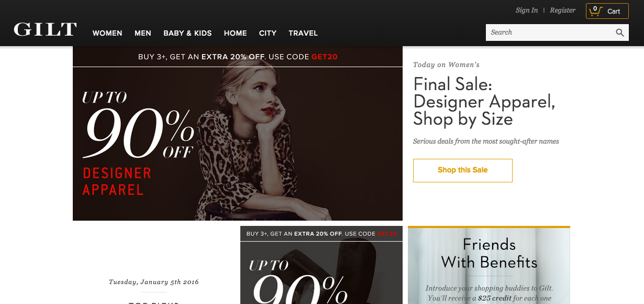Click the Register link
This screenshot has height=304, width=644.
point(562,10)
